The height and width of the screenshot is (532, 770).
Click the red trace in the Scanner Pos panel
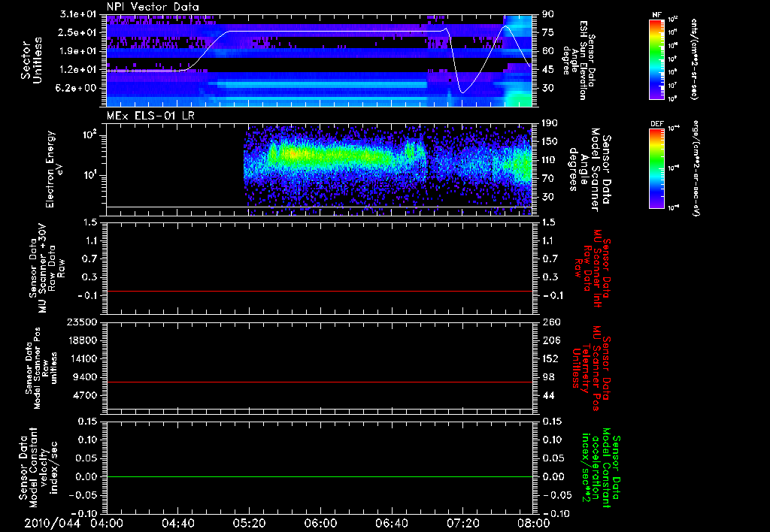click(320, 382)
